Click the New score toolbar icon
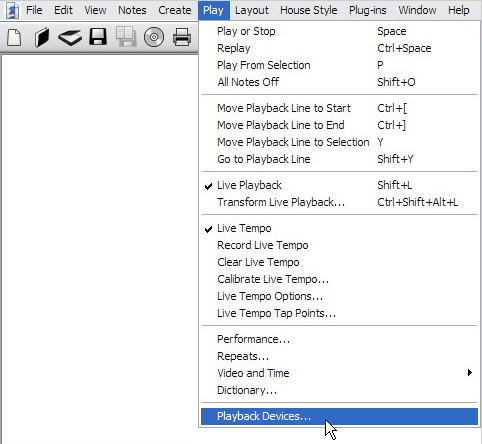The height and width of the screenshot is (444, 482). [x=14, y=37]
